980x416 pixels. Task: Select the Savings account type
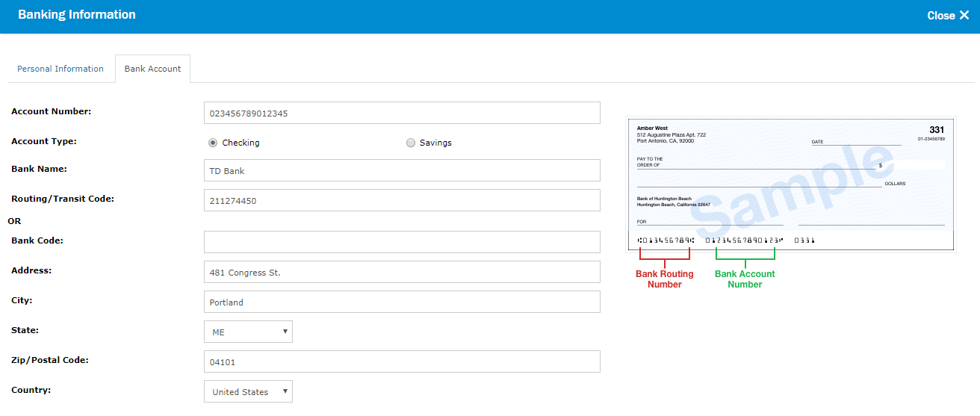coord(411,143)
